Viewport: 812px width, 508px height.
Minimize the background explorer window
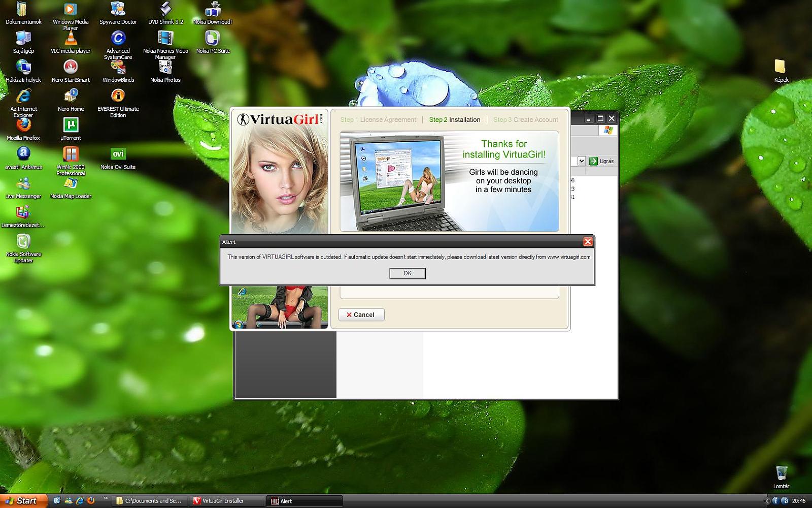click(x=589, y=118)
